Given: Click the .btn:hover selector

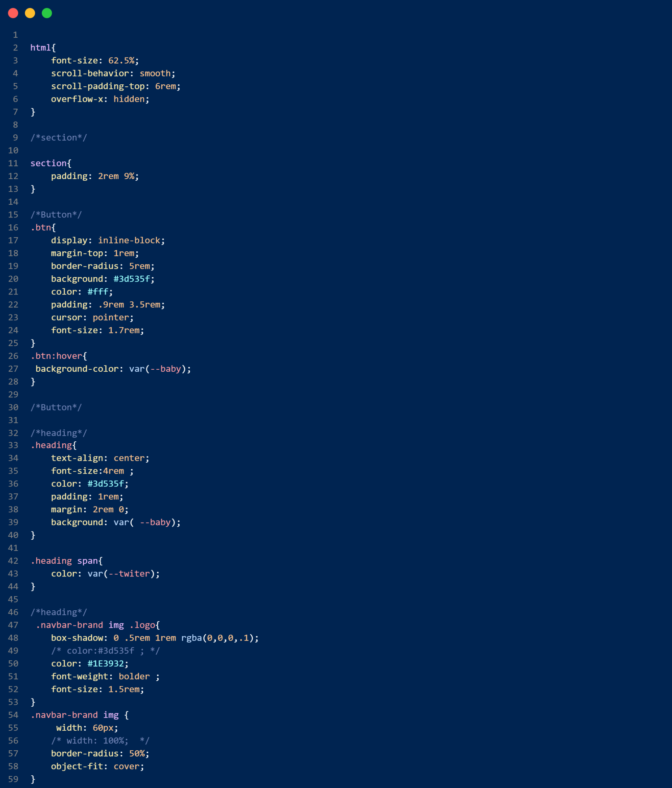Looking at the screenshot, I should (x=56, y=356).
